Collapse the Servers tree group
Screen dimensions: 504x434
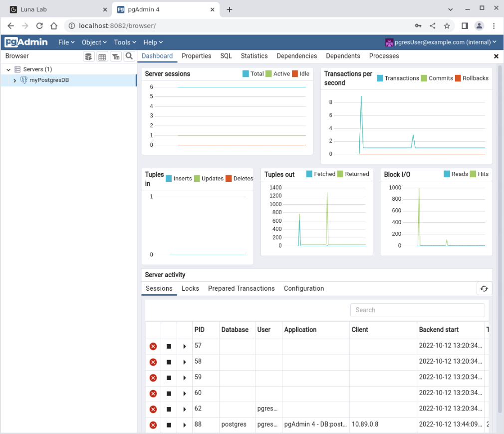[8, 69]
